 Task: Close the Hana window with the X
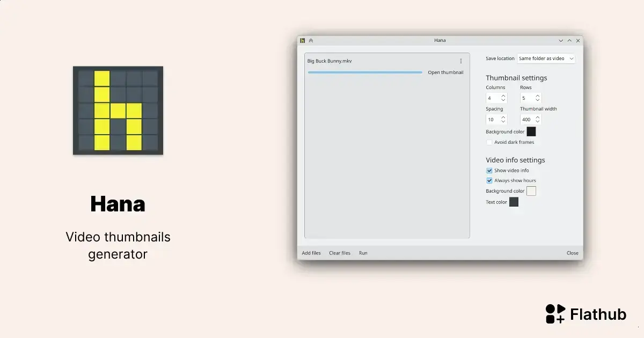tap(578, 40)
